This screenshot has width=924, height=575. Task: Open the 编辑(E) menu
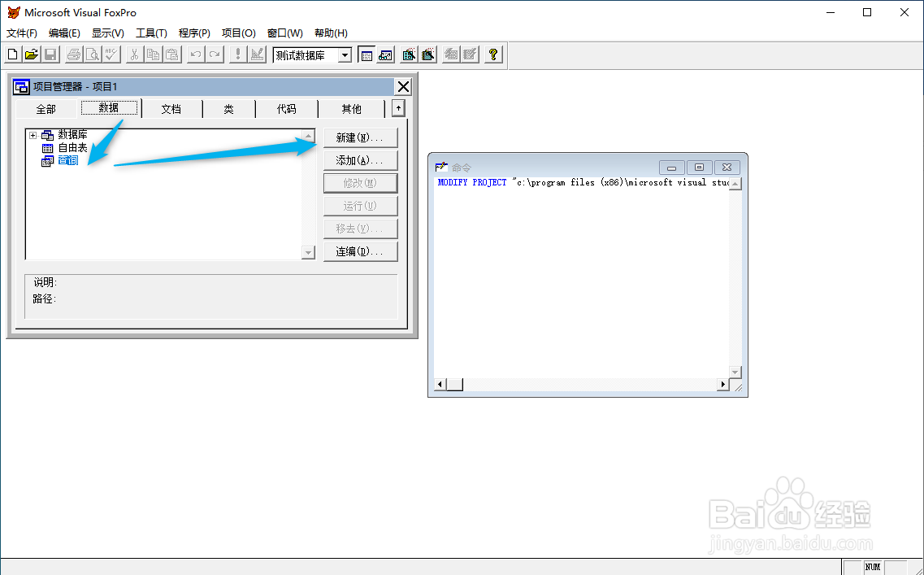[x=64, y=33]
